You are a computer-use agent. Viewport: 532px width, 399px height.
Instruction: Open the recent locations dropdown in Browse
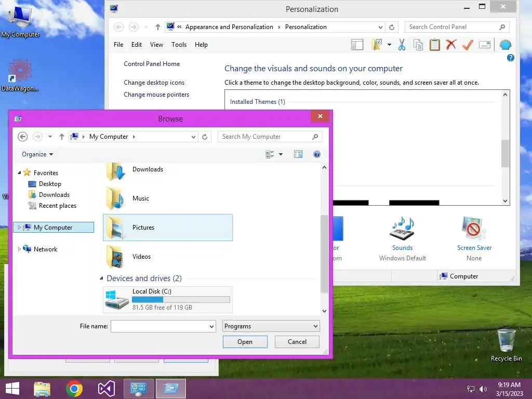pos(50,137)
